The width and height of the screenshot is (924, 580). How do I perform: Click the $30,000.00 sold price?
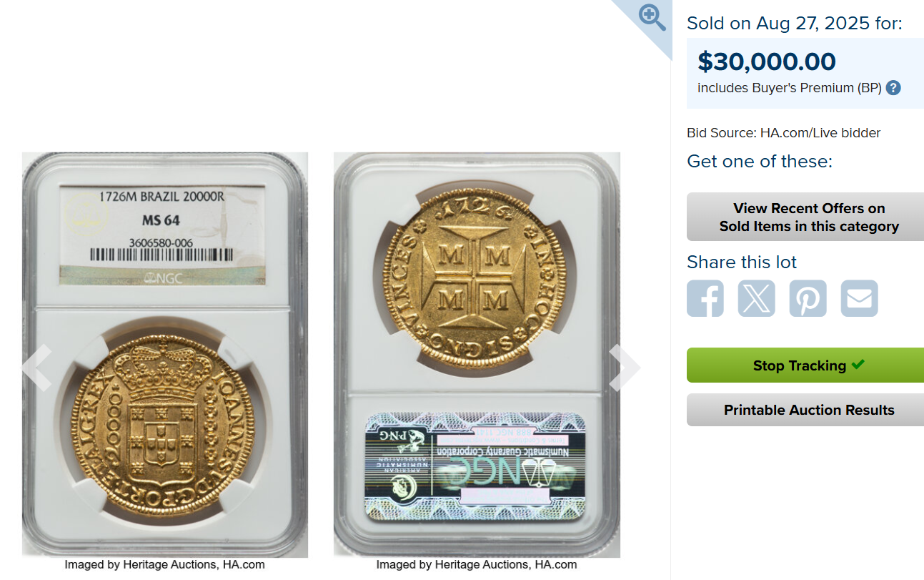[767, 62]
